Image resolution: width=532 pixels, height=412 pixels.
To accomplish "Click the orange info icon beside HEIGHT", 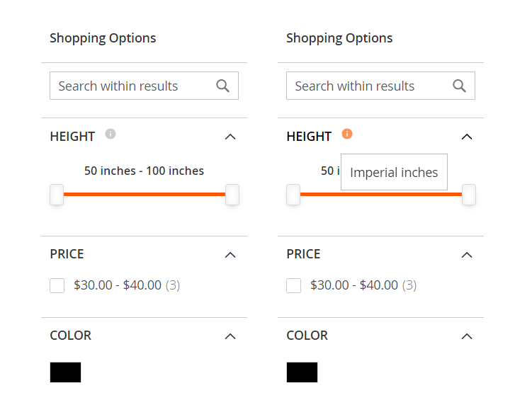I will coord(346,133).
